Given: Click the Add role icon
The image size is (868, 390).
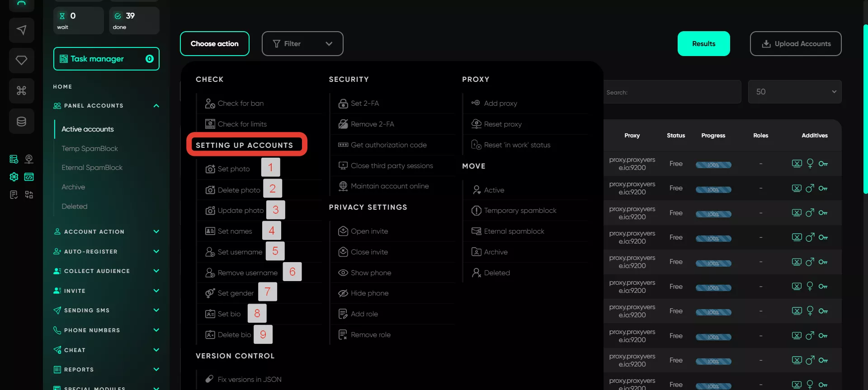Looking at the screenshot, I should click(x=343, y=314).
